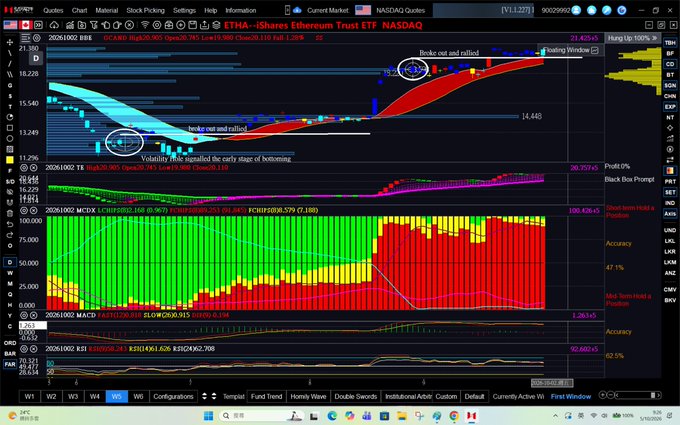Pick the yellow color swatch
The height and width of the screenshot is (425, 680).
(10, 160)
